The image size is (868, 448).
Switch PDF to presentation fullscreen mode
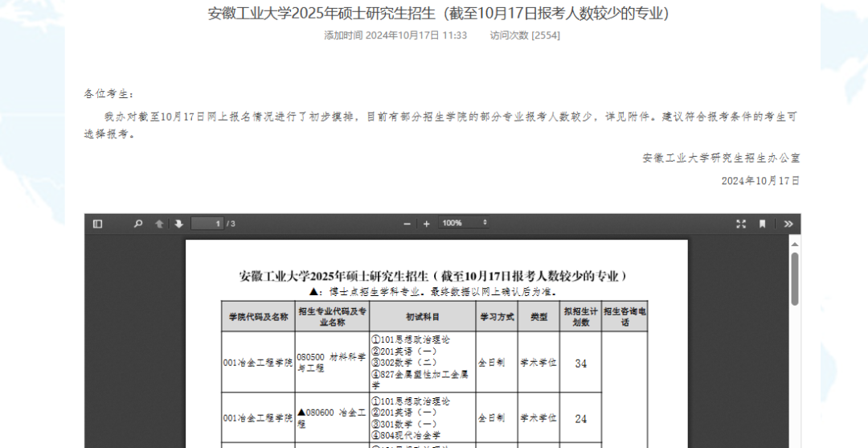pos(741,224)
